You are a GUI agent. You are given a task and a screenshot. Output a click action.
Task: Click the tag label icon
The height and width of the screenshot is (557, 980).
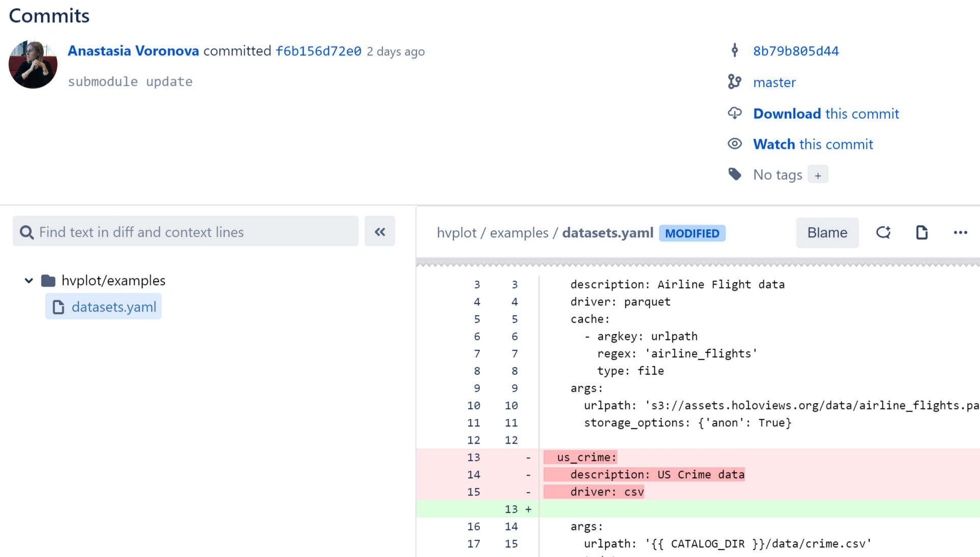click(734, 174)
